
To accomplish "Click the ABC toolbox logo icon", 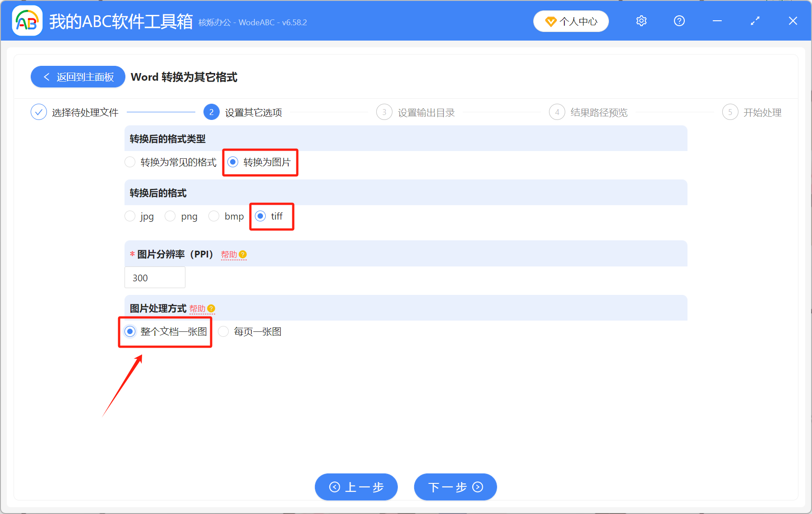I will 27,21.
